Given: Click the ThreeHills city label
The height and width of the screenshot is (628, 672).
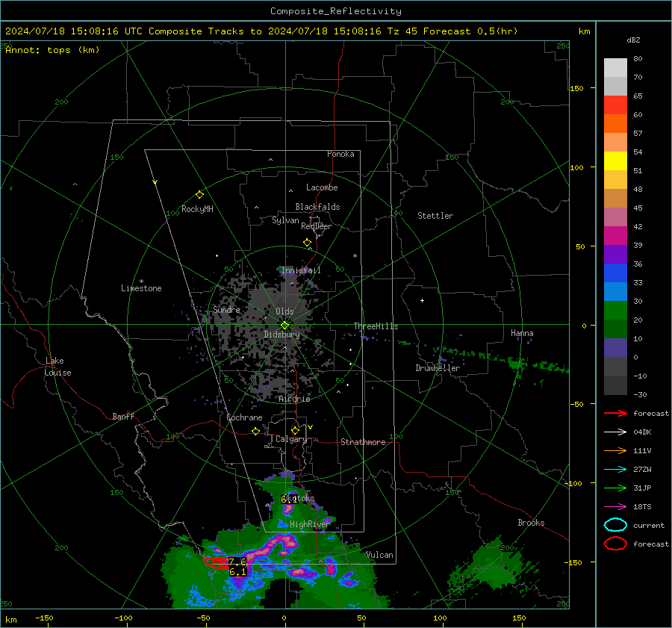Looking at the screenshot, I should pyautogui.click(x=376, y=326).
